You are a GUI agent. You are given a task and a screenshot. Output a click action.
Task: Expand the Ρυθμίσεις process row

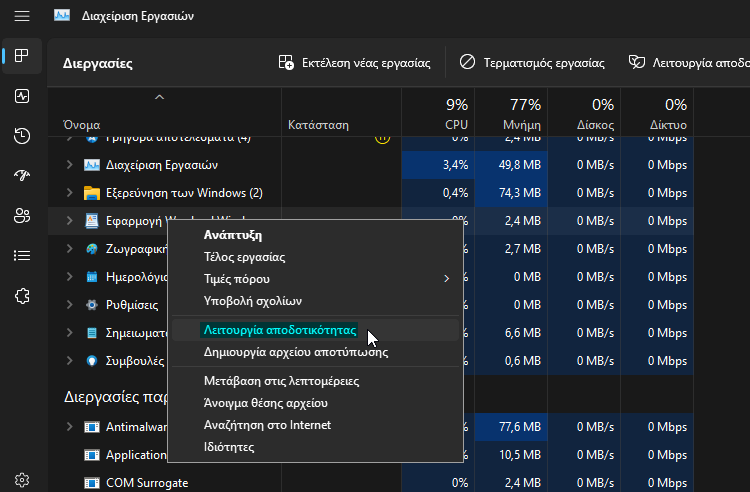pyautogui.click(x=69, y=305)
